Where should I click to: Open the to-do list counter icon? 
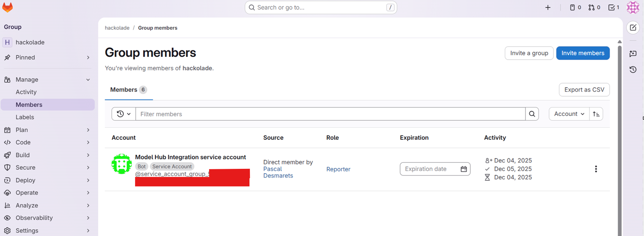point(614,8)
